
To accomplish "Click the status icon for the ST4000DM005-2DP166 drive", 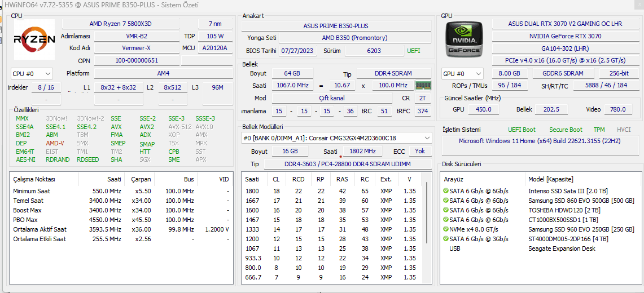I will click(x=446, y=239).
